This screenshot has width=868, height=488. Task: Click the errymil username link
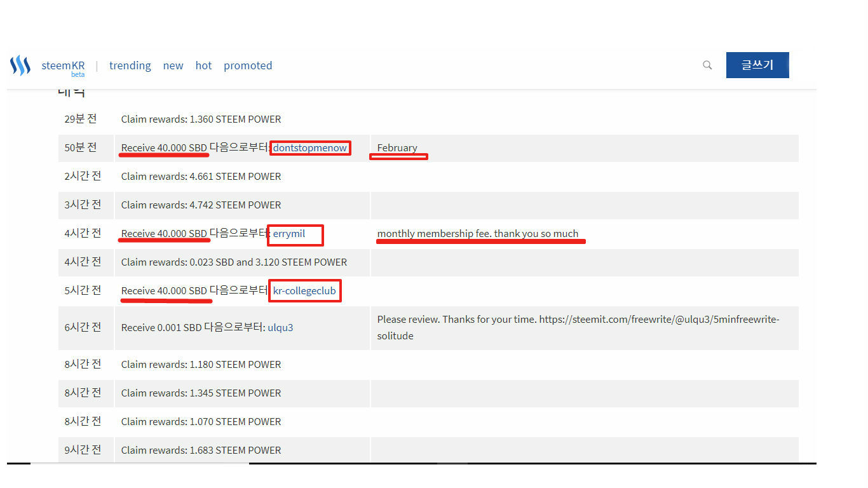coord(289,233)
